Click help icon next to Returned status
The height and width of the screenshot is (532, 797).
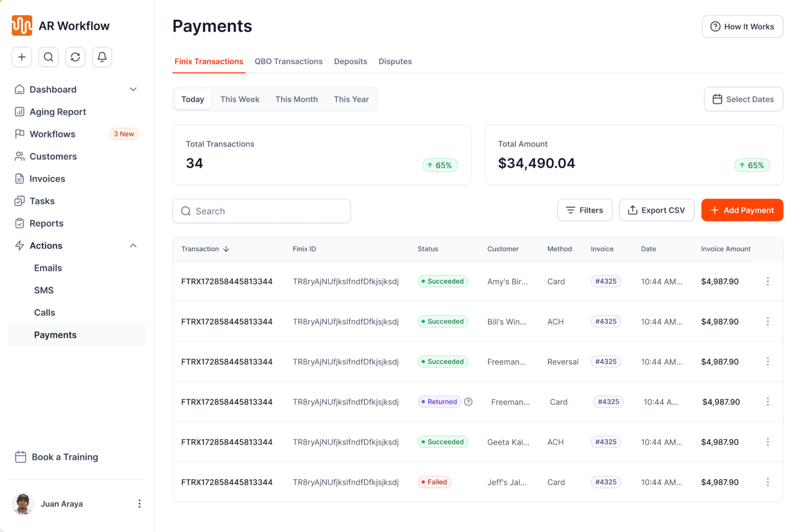[x=468, y=402]
